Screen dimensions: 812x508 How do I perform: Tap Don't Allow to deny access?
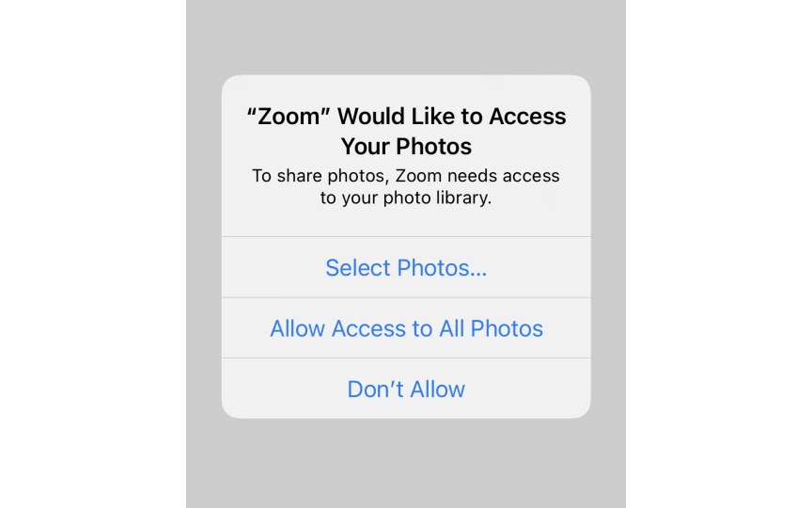coord(406,389)
